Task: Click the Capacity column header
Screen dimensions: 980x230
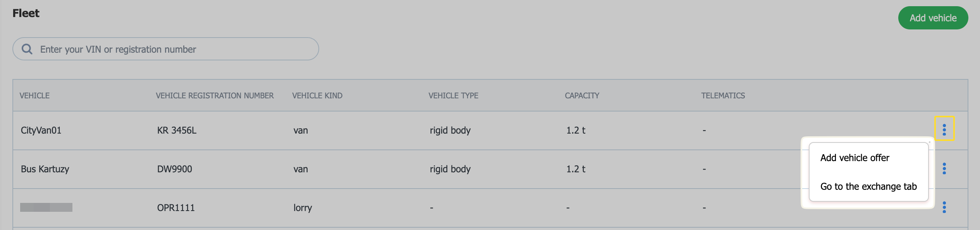Action: 582,96
